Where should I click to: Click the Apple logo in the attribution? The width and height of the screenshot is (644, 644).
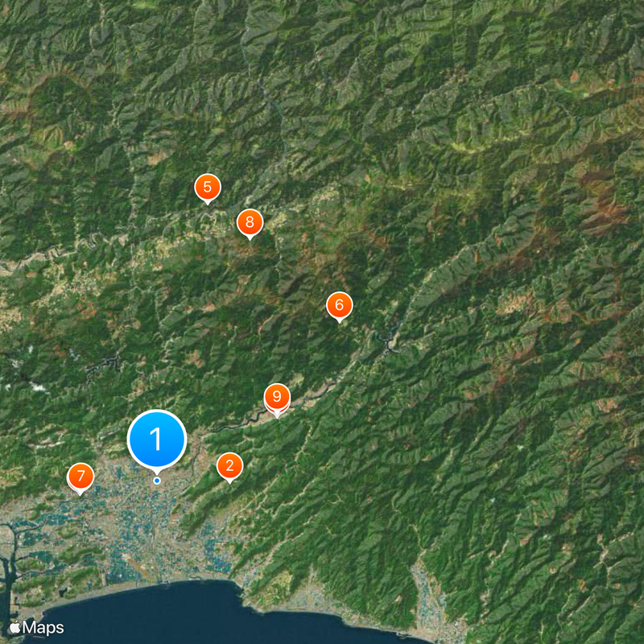(14, 627)
